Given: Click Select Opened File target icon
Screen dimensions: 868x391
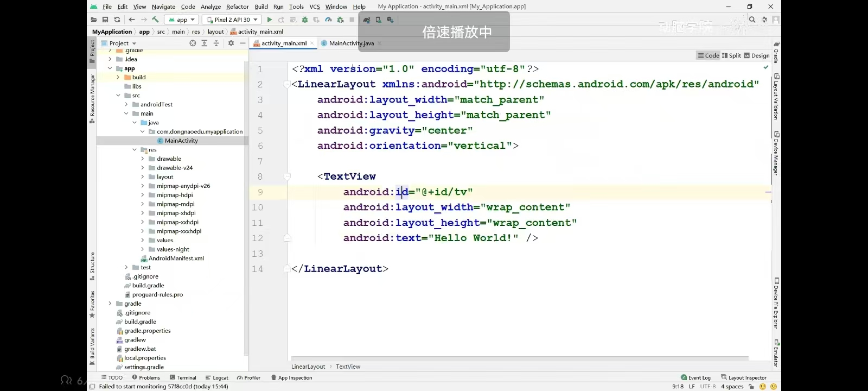Looking at the screenshot, I should point(193,43).
